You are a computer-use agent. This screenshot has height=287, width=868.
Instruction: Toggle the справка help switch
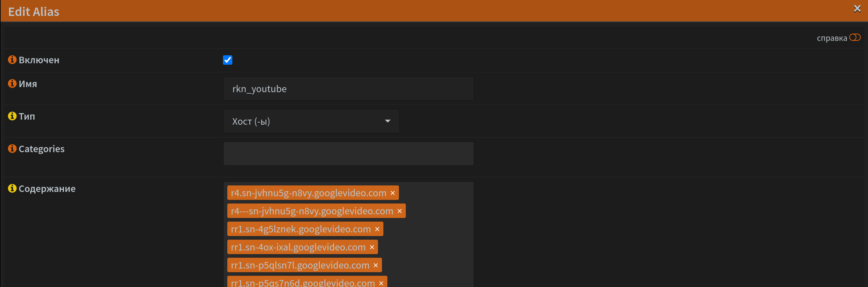(x=855, y=38)
